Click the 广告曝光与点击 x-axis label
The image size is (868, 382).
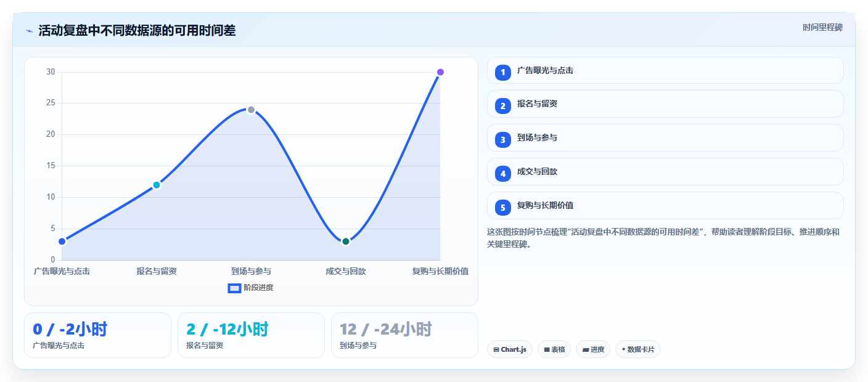62,271
